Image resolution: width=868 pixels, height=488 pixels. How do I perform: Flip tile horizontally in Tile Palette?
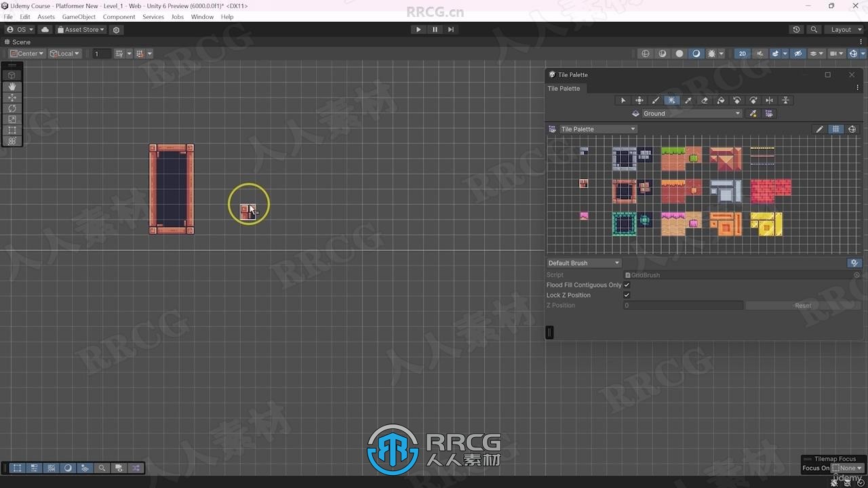[x=769, y=100]
